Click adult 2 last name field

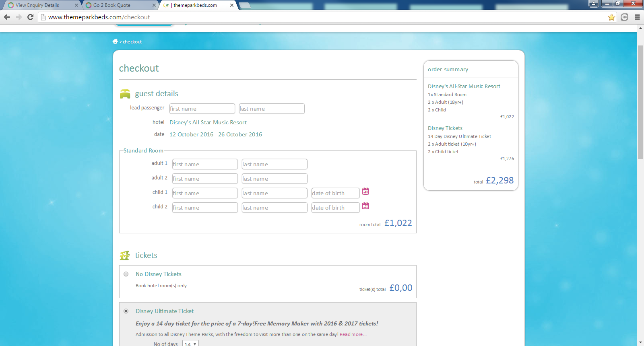(275, 179)
